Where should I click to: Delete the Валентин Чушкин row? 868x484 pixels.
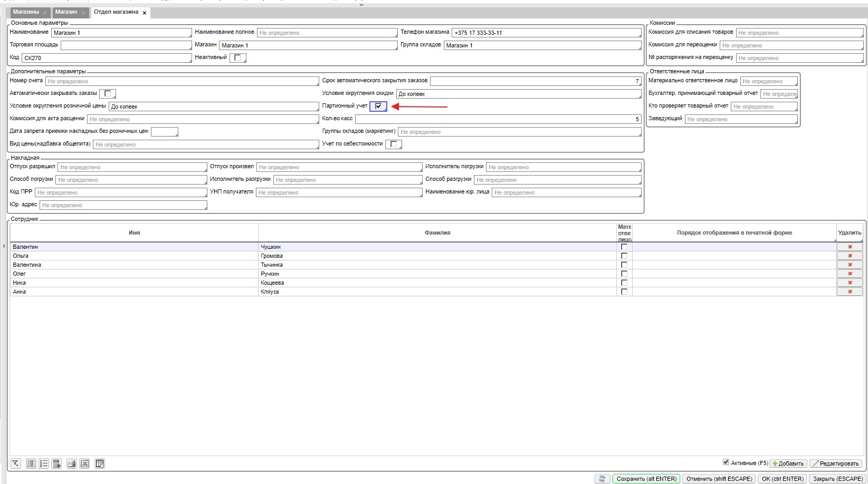pos(850,247)
